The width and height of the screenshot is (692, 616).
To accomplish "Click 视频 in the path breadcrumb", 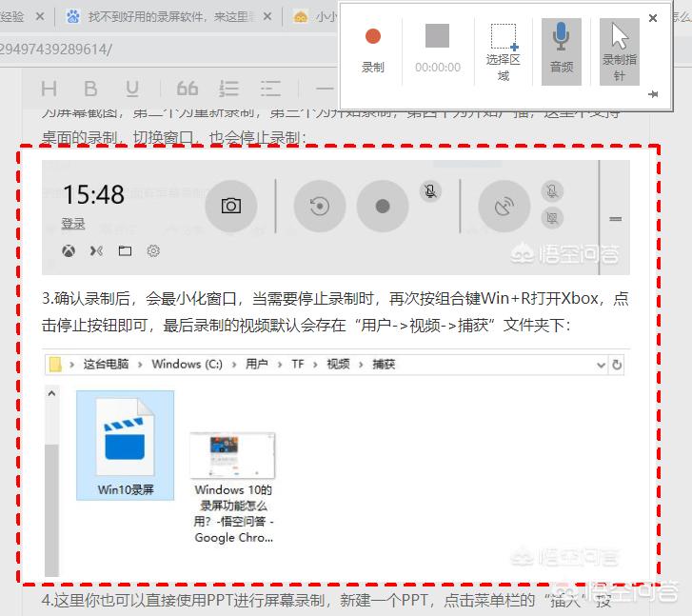I will pos(338,365).
